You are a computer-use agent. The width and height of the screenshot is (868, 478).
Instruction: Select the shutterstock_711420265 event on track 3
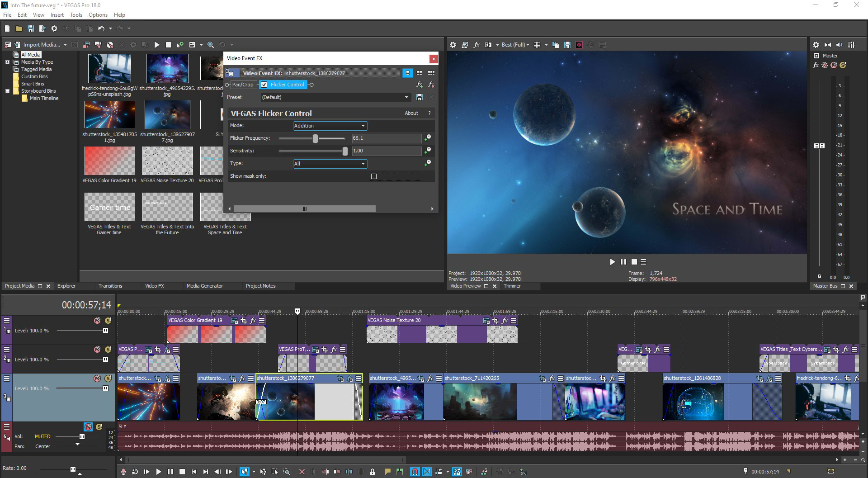[x=479, y=402]
